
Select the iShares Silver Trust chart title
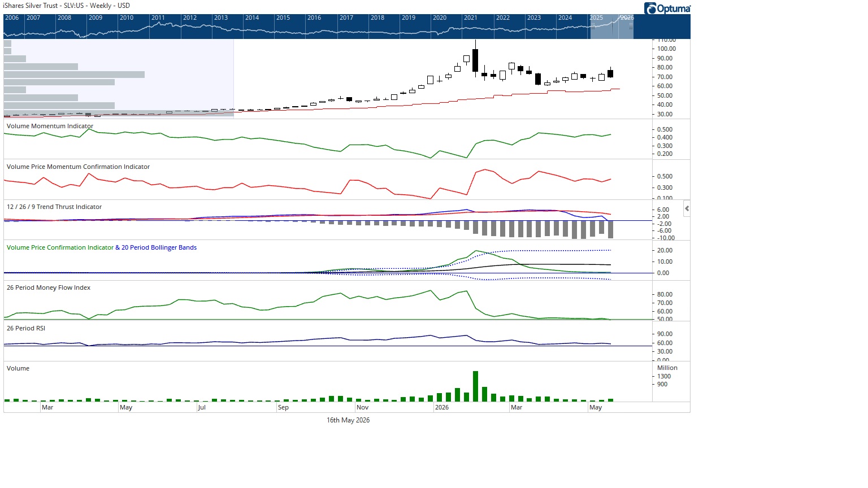pyautogui.click(x=67, y=6)
